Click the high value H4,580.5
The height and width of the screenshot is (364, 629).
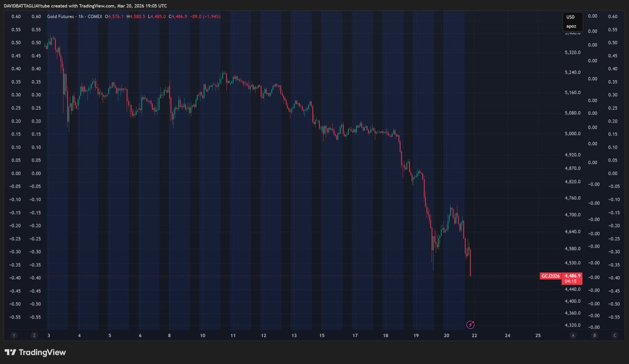[x=136, y=16]
